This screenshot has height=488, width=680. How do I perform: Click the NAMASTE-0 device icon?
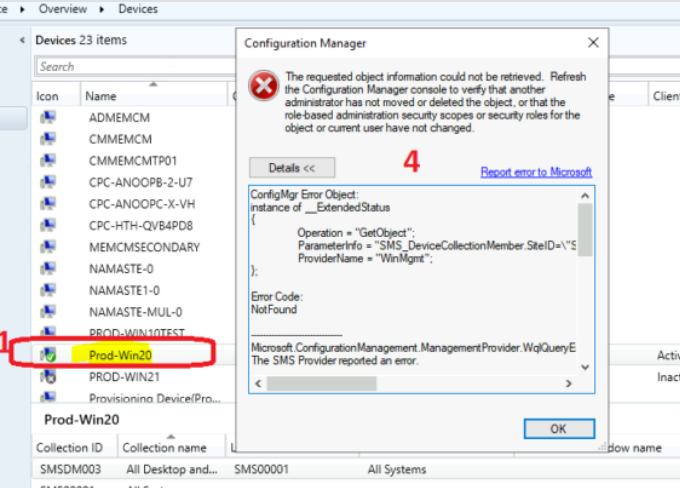[x=48, y=269]
